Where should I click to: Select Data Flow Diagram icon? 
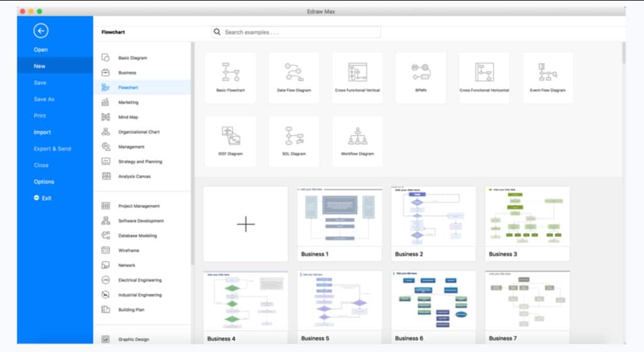294,72
